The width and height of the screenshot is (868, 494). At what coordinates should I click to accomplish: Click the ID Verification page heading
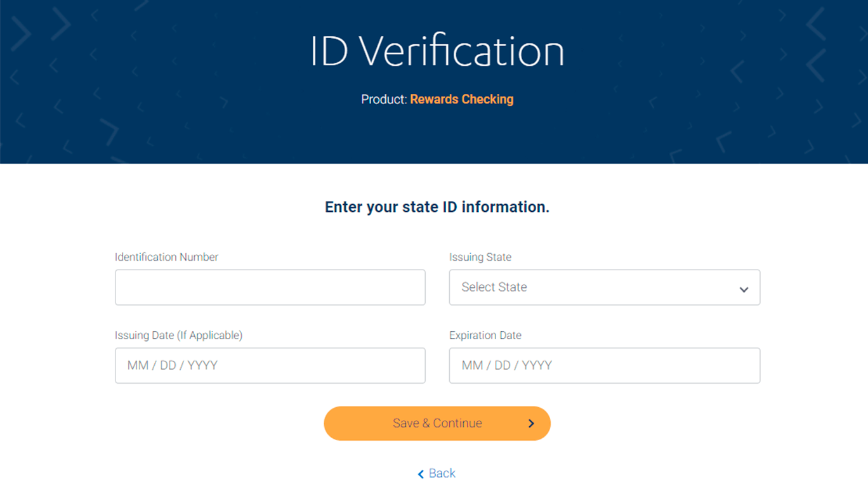tap(437, 51)
